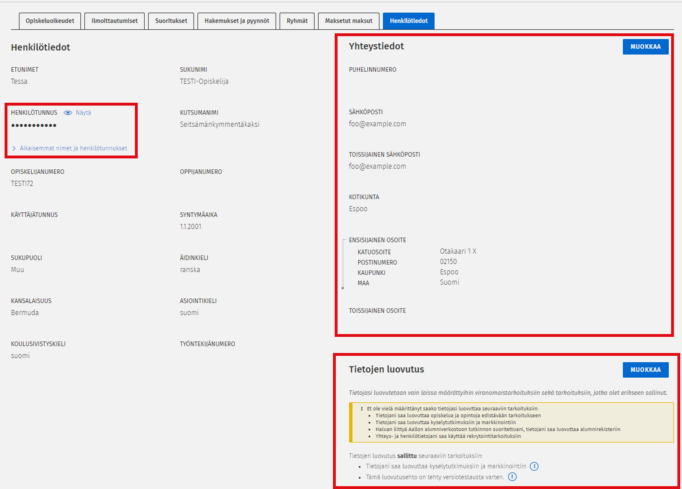Screen dimensions: 682x489
Task: Click the Ensisijainen osoite address heading
Action: click(376, 239)
